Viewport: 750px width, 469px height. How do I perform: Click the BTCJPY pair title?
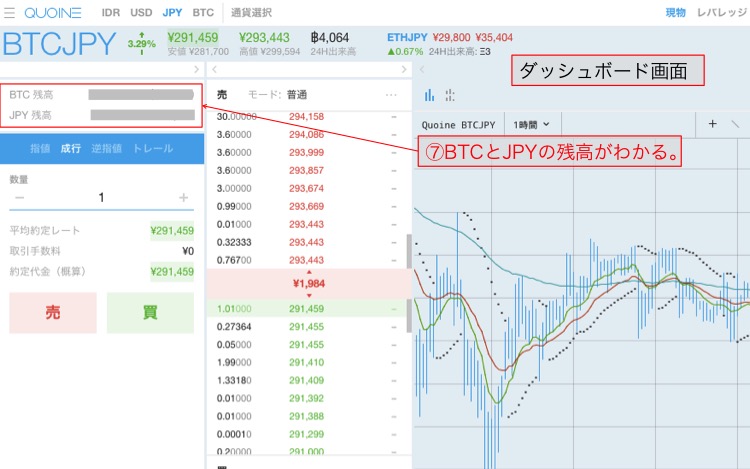click(x=59, y=44)
